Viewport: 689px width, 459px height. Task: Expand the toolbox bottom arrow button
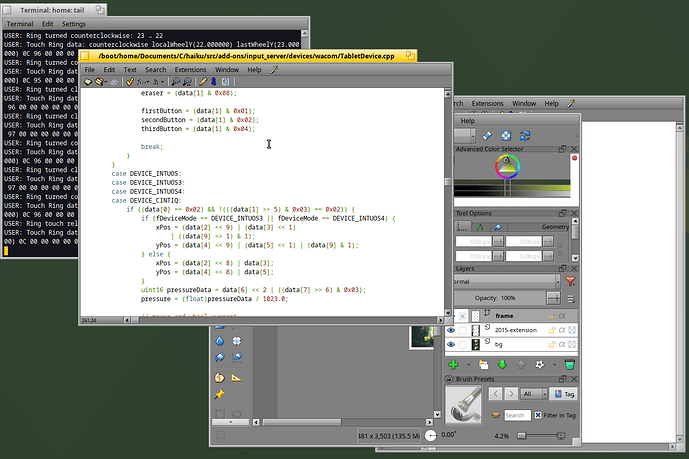click(x=230, y=422)
